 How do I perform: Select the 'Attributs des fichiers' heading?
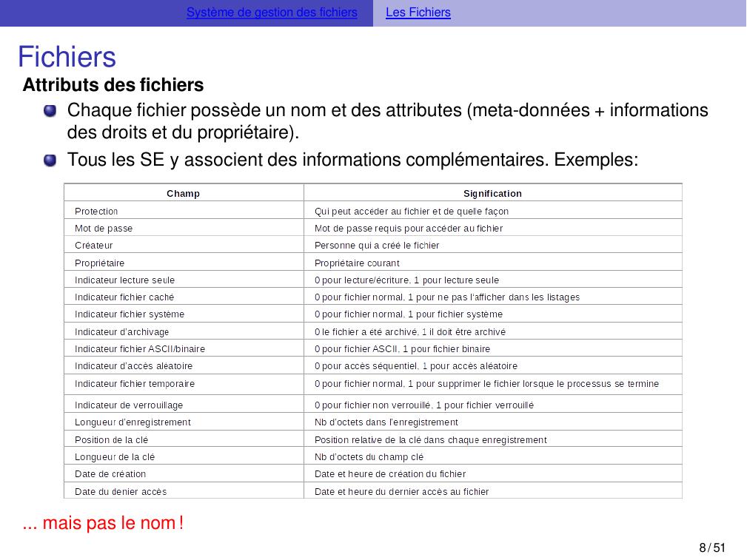click(113, 85)
